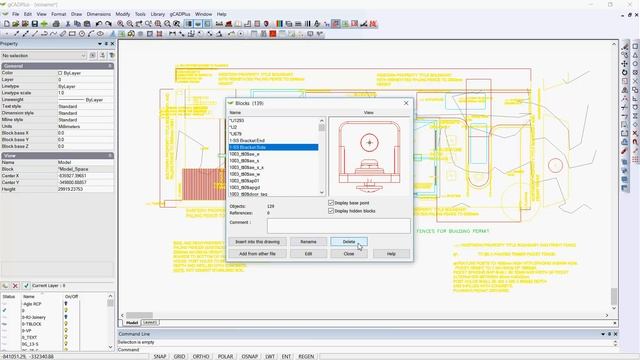The height and width of the screenshot is (360, 640).
Task: Click the Delete button in Blocks dialog
Action: 349,242
